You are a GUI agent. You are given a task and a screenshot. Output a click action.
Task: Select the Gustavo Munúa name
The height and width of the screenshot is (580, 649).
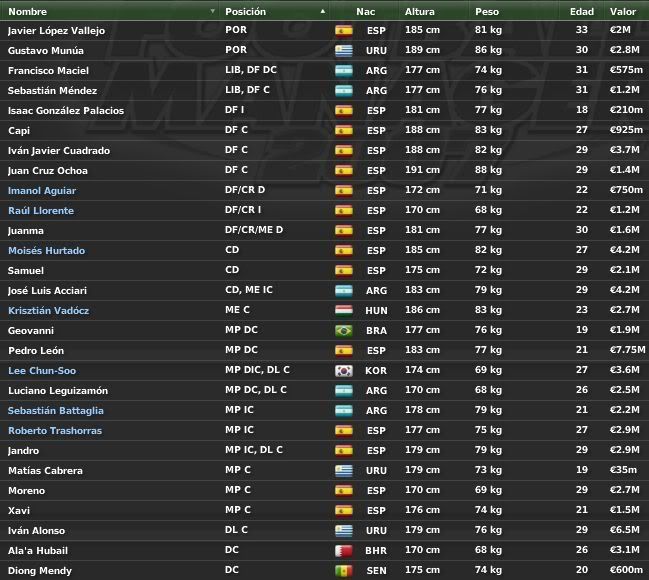(x=46, y=51)
